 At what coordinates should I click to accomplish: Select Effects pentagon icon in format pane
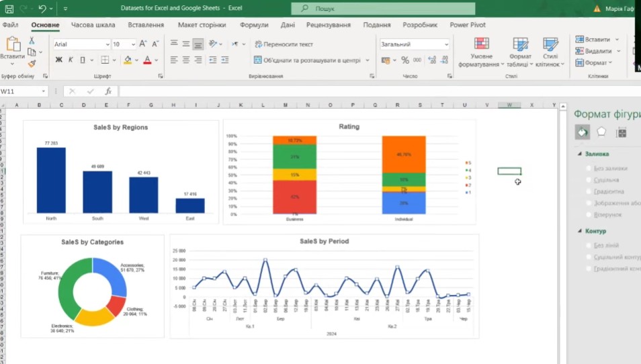[x=601, y=132]
